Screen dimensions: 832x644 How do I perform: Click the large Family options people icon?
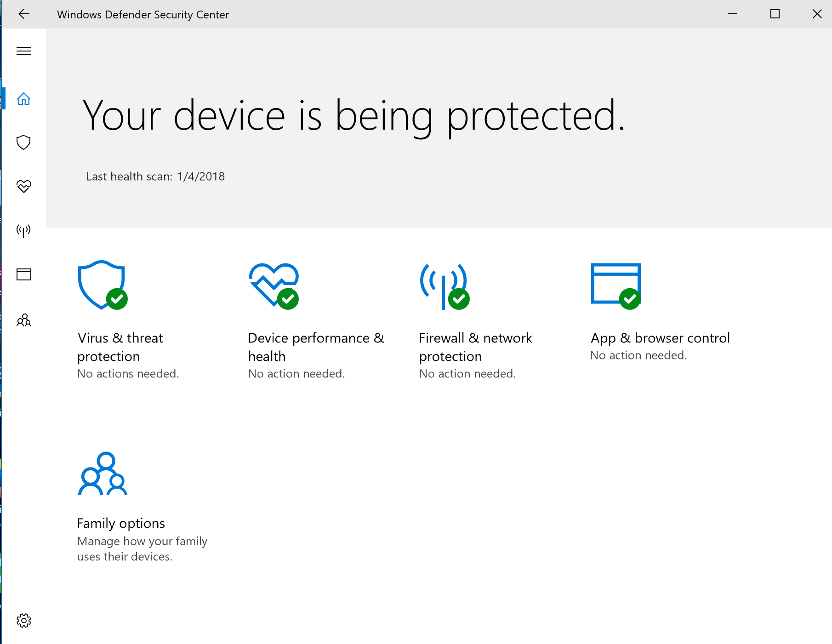[x=103, y=474]
